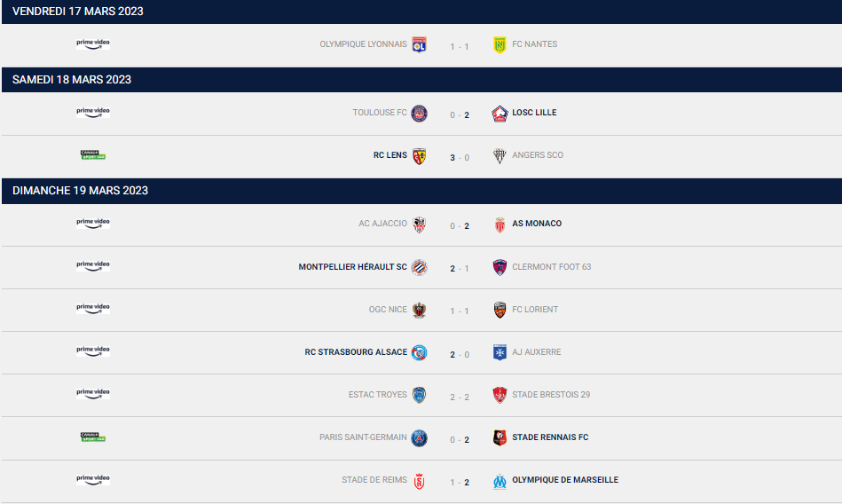Click the FC Nantes yellow crest

(x=500, y=44)
